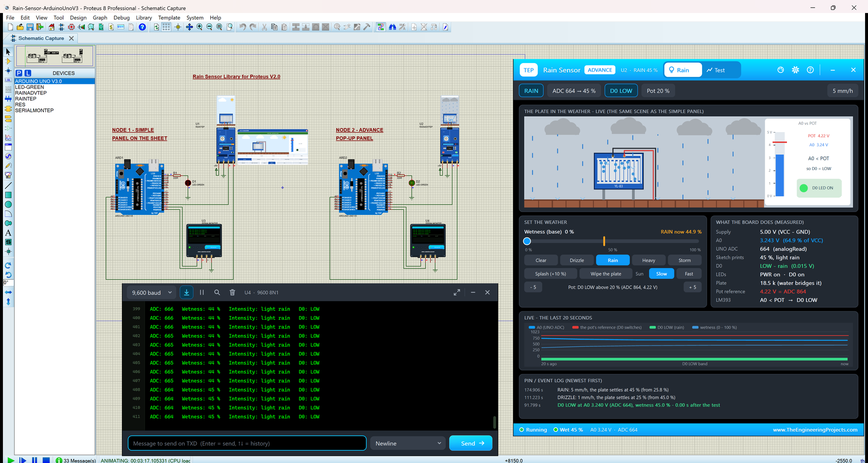Select the Component Mode tool
The image size is (868, 463).
[x=8, y=61]
